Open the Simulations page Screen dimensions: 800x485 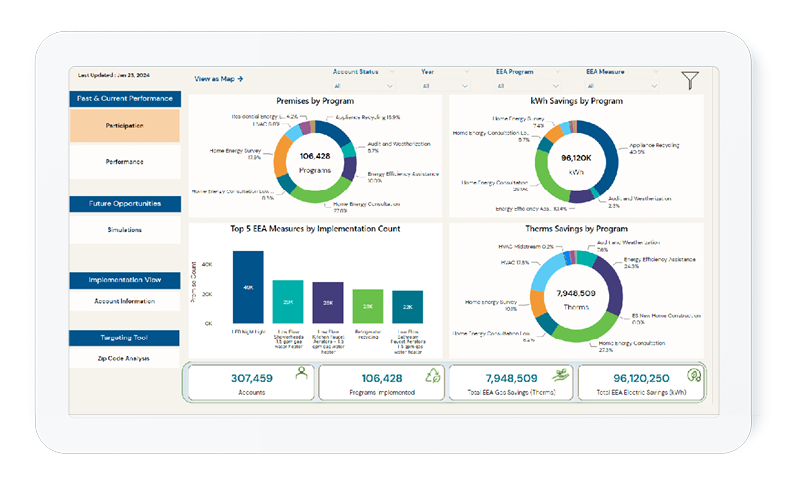[x=125, y=230]
